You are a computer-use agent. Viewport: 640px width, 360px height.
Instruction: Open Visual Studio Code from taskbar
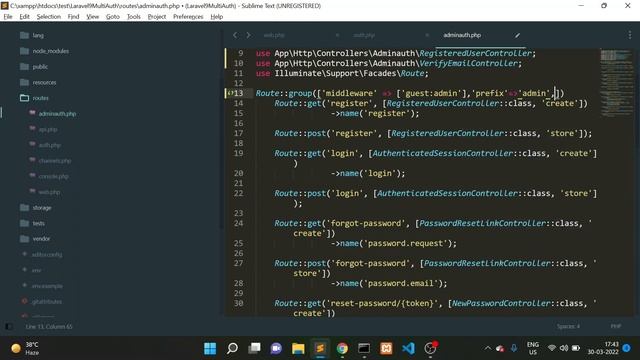(x=408, y=348)
